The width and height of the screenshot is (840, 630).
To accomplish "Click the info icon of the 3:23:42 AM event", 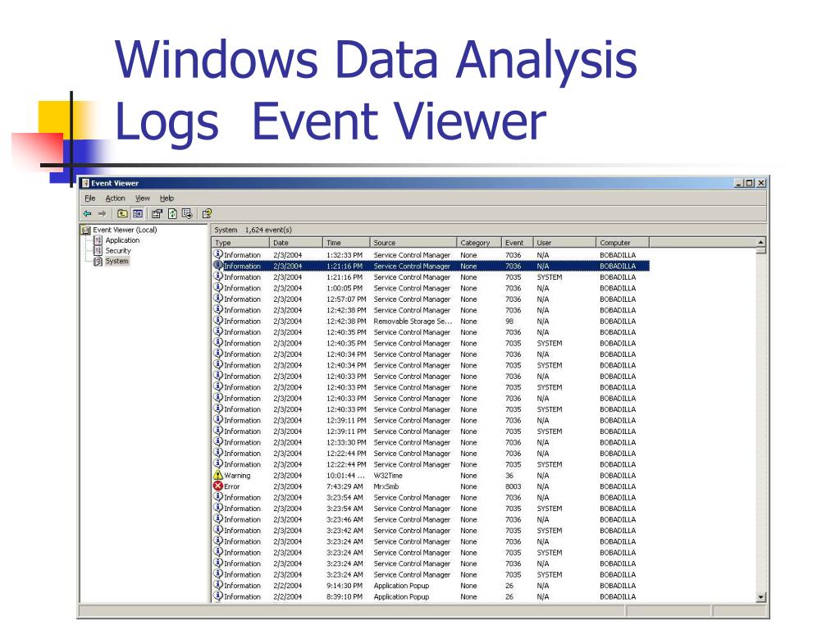I will coord(218,530).
